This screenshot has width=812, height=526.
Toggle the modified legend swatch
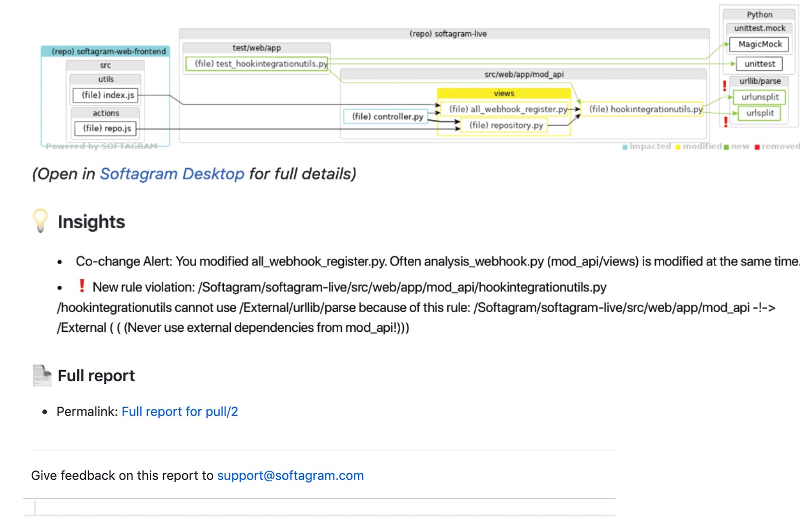click(x=678, y=146)
